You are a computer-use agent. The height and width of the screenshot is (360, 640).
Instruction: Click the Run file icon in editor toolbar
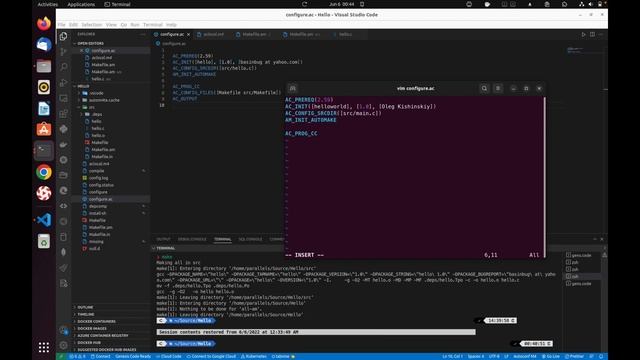[583, 34]
